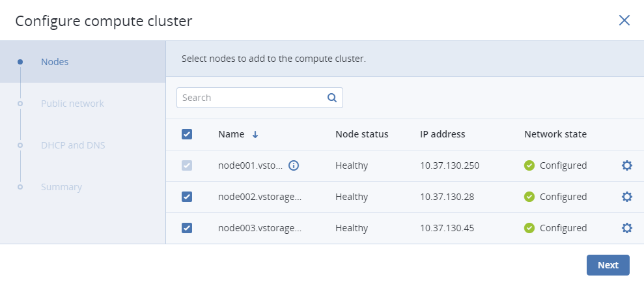The image size is (644, 284).
Task: Select the node003.vstorage... name cell
Action: 260,228
